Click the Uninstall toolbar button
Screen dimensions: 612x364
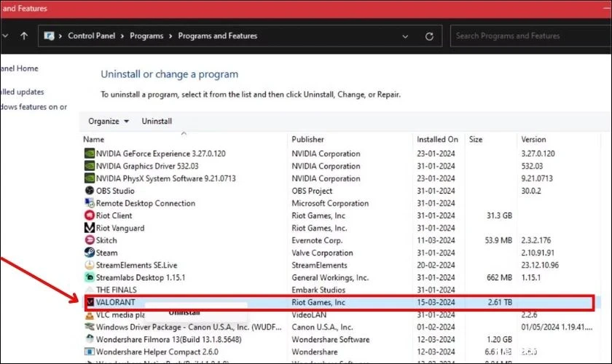(x=157, y=122)
